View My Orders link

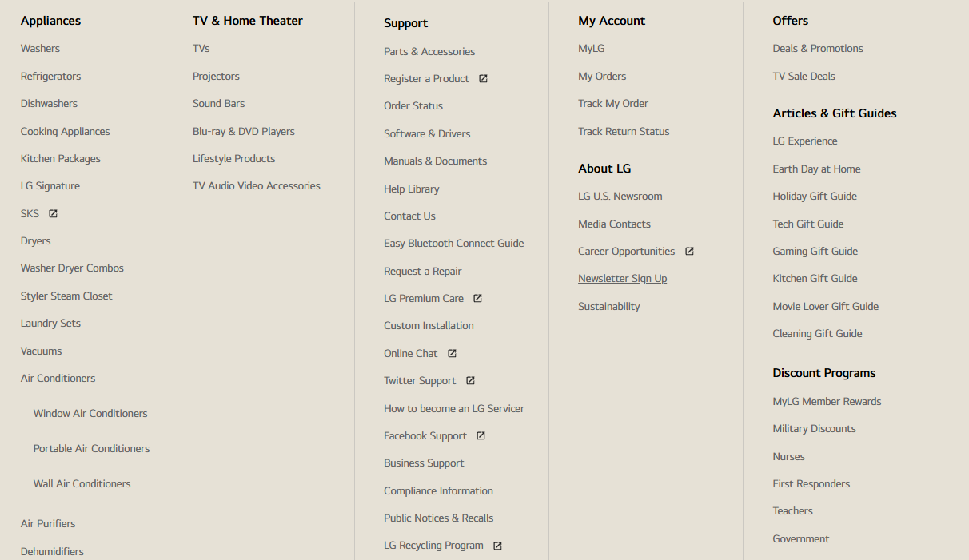pyautogui.click(x=602, y=77)
